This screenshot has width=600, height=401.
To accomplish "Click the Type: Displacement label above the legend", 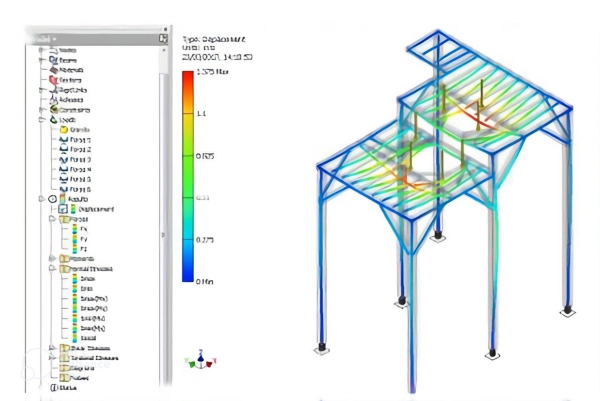I will point(214,39).
